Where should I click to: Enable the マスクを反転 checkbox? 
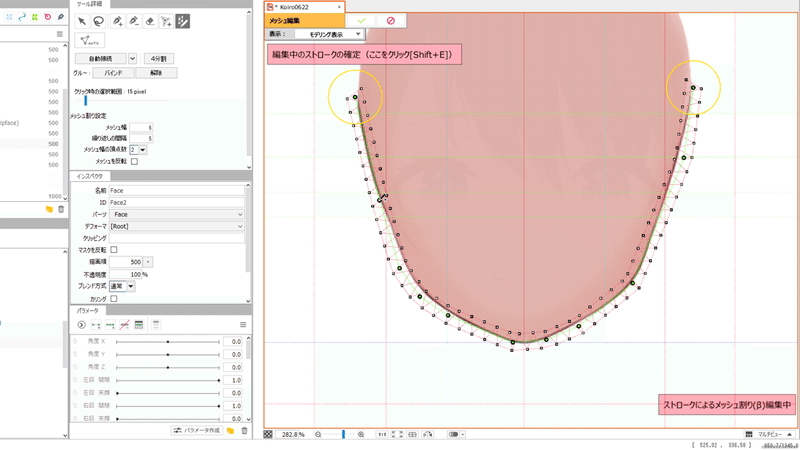tap(114, 250)
